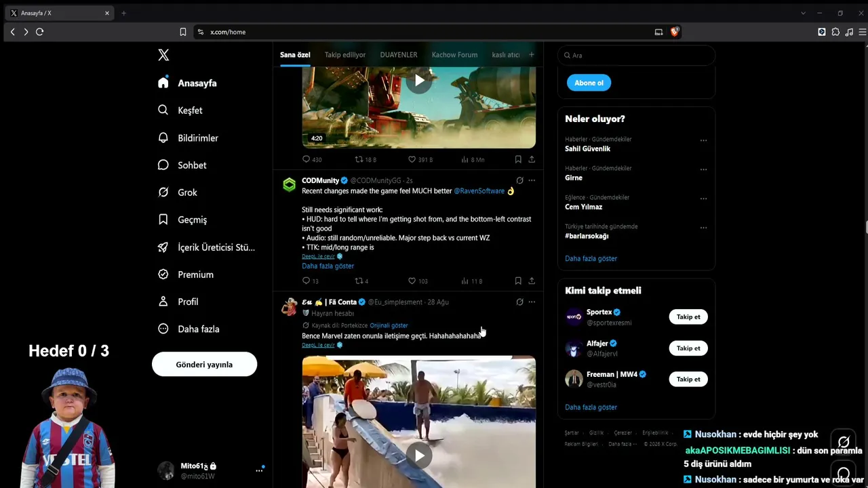
Task: Open options for the Girne trend
Action: coord(703,169)
